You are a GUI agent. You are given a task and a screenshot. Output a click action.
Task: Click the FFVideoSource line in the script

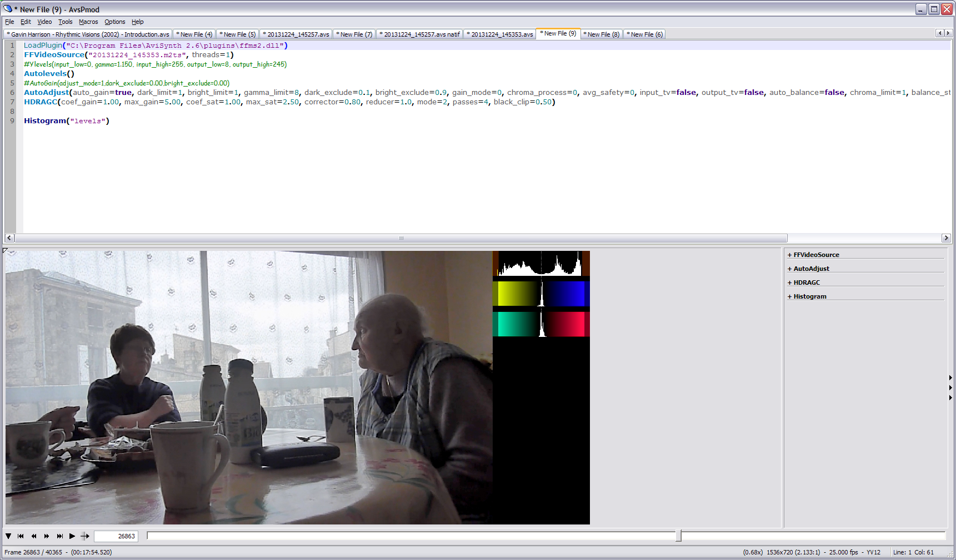point(129,55)
